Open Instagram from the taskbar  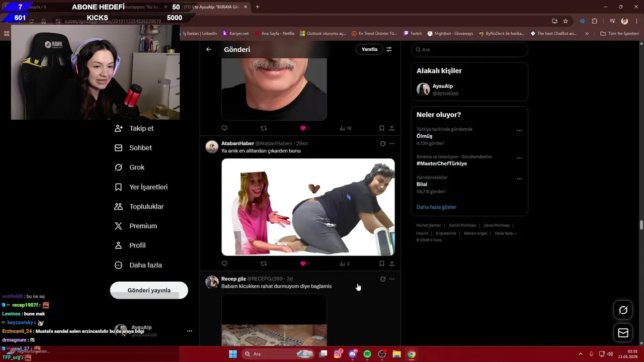(x=338, y=354)
